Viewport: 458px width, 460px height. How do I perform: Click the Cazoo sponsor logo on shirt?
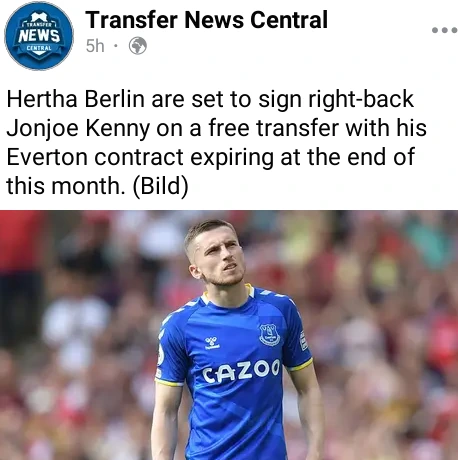pos(241,370)
